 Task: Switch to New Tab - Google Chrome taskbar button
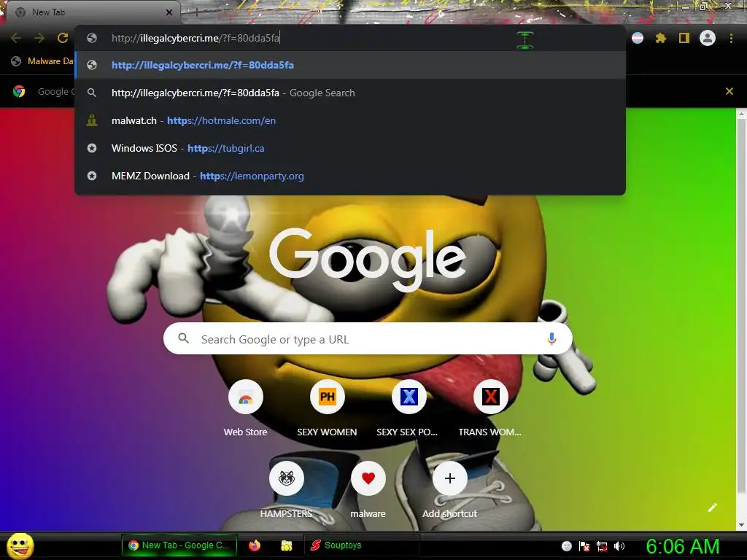[179, 545]
